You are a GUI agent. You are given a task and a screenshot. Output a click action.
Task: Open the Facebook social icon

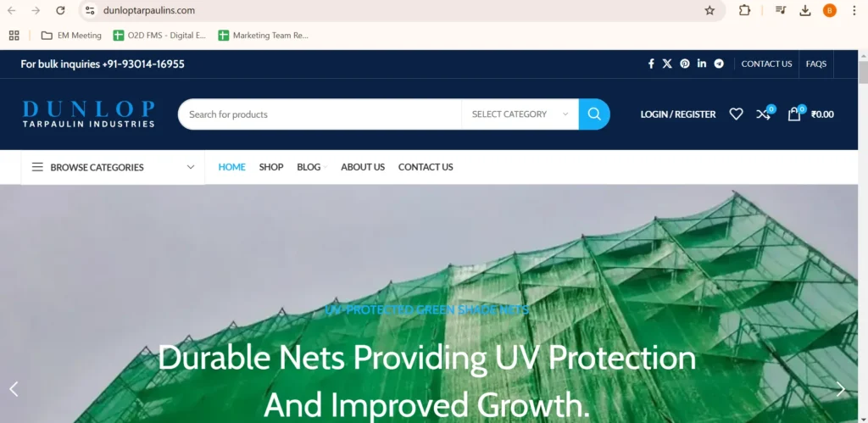pos(651,64)
